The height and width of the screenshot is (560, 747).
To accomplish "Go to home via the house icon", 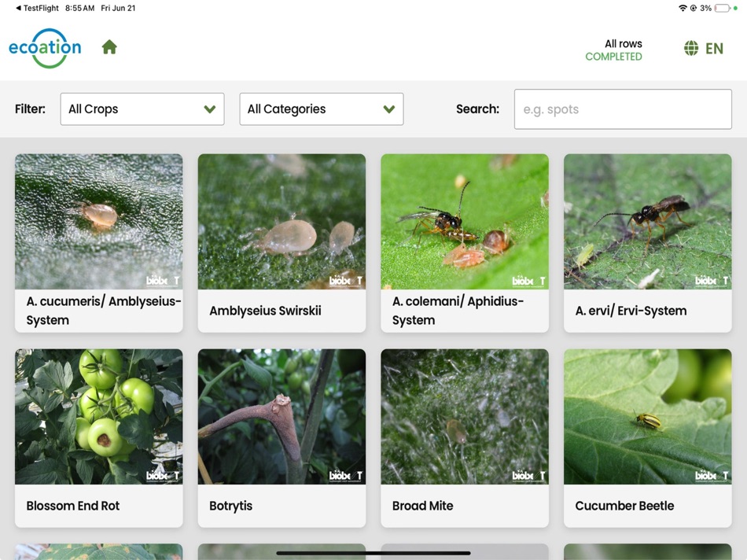I will click(x=109, y=47).
